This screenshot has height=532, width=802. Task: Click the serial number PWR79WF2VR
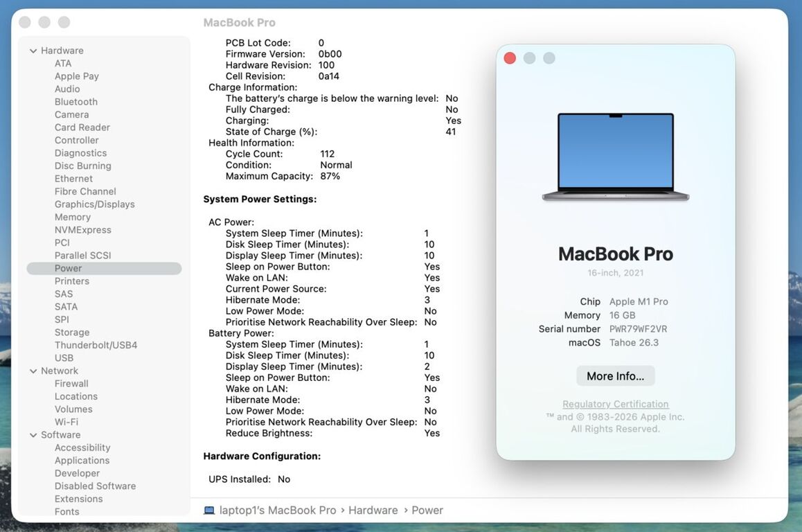coord(638,329)
